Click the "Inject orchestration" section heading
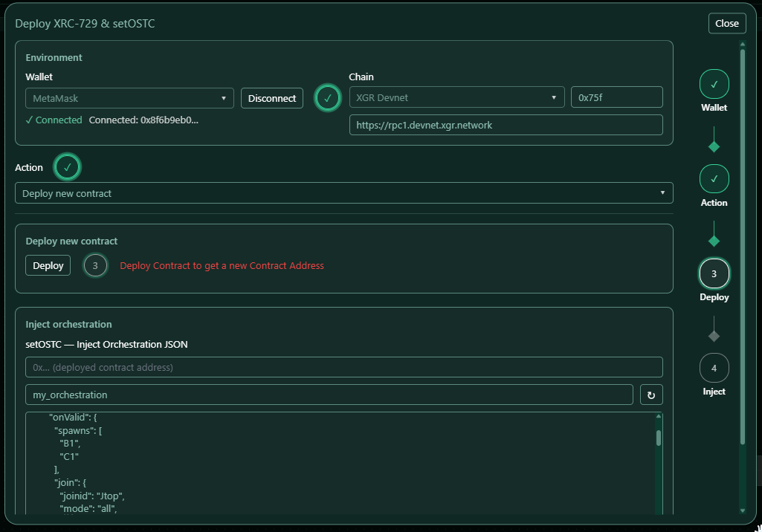 [x=68, y=324]
